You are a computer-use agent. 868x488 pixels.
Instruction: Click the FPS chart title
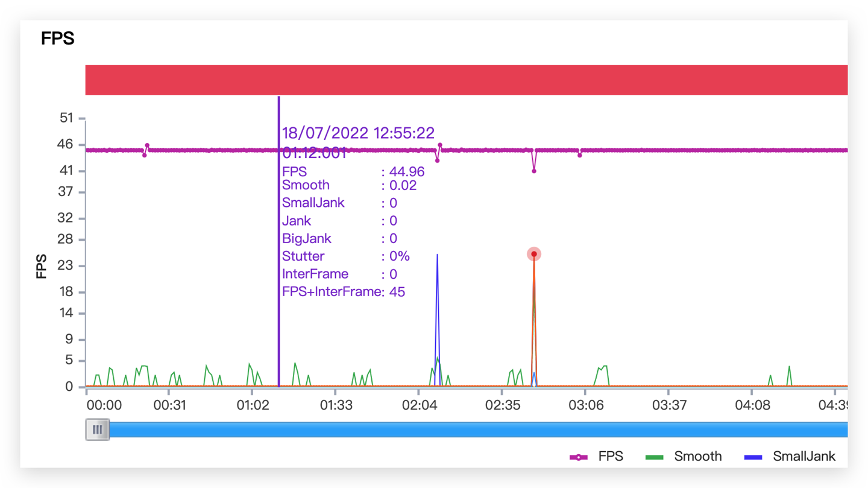point(58,39)
